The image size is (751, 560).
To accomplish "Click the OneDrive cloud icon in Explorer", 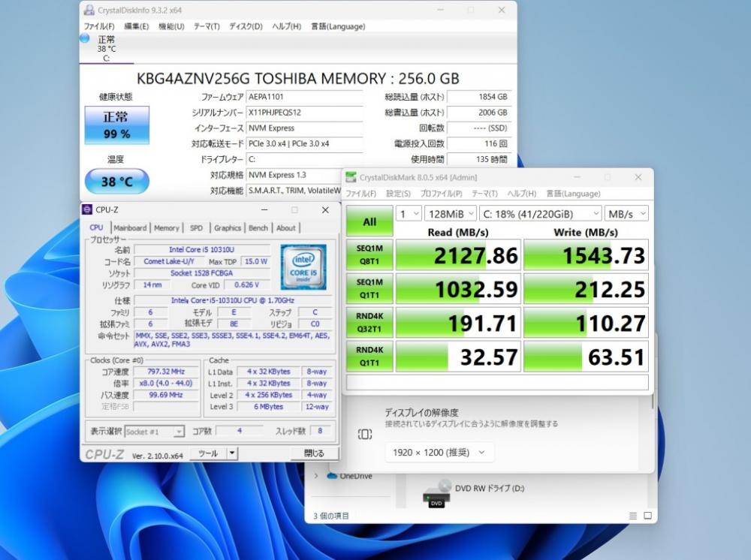I will pyautogui.click(x=332, y=476).
